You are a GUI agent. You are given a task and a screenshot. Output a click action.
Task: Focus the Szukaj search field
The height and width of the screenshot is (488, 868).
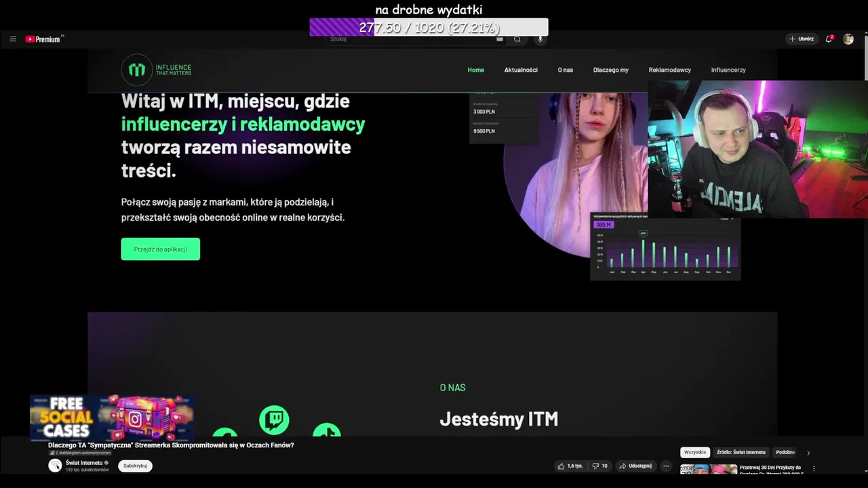point(414,39)
